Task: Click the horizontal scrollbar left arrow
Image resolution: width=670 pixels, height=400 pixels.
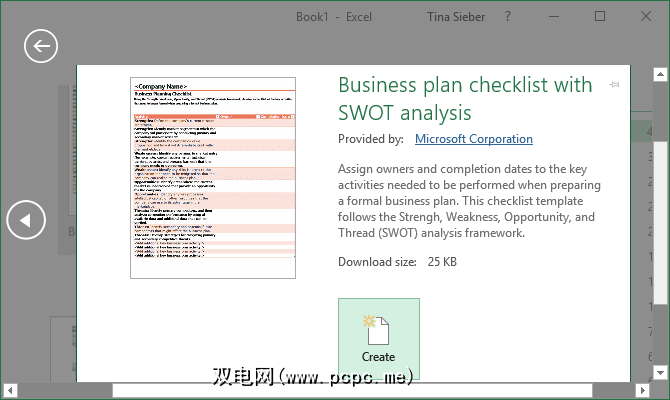Action: 10,390
